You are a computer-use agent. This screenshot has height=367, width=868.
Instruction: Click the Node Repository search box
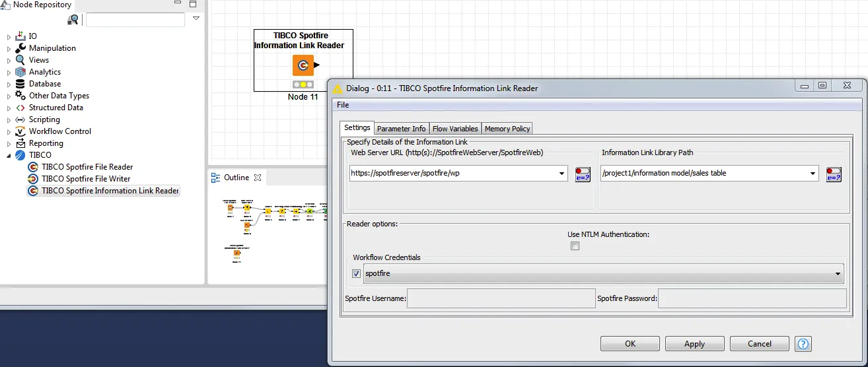pyautogui.click(x=135, y=20)
